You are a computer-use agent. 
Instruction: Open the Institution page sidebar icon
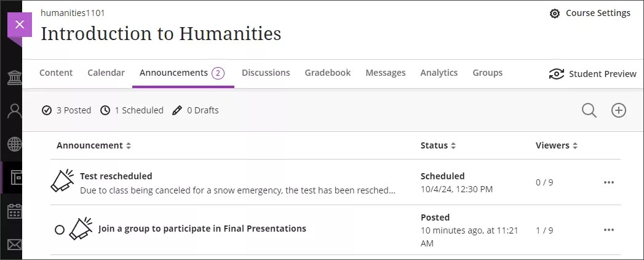click(14, 78)
